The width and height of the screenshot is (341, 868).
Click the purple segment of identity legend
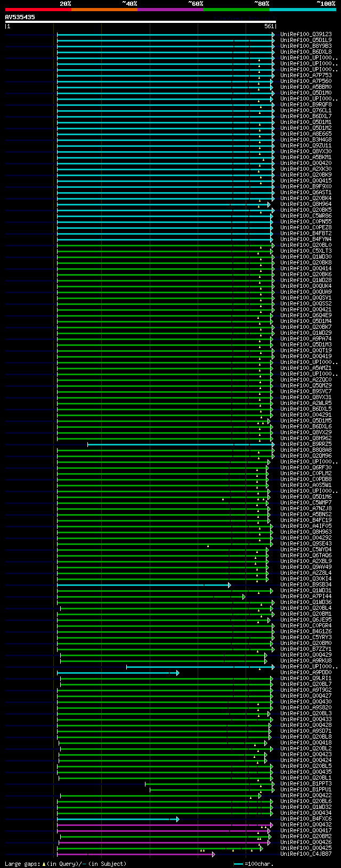pyautogui.click(x=170, y=10)
